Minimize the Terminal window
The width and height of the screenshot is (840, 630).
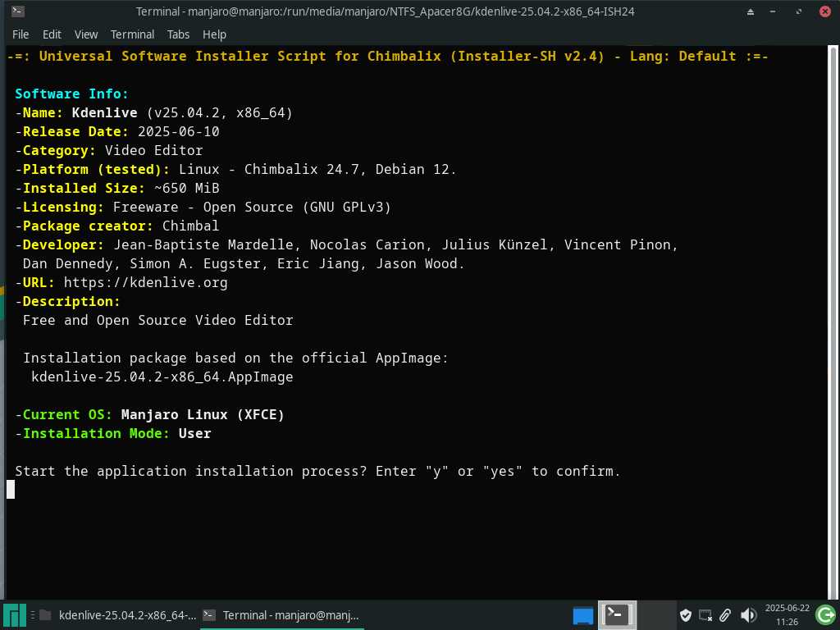click(x=773, y=11)
